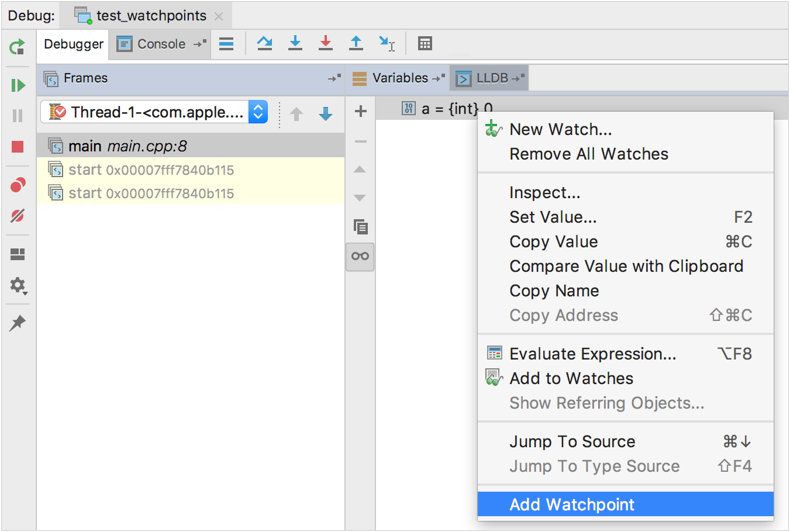This screenshot has width=790, height=532.
Task: Rerun the test_watchpoints debug session
Action: click(x=18, y=46)
